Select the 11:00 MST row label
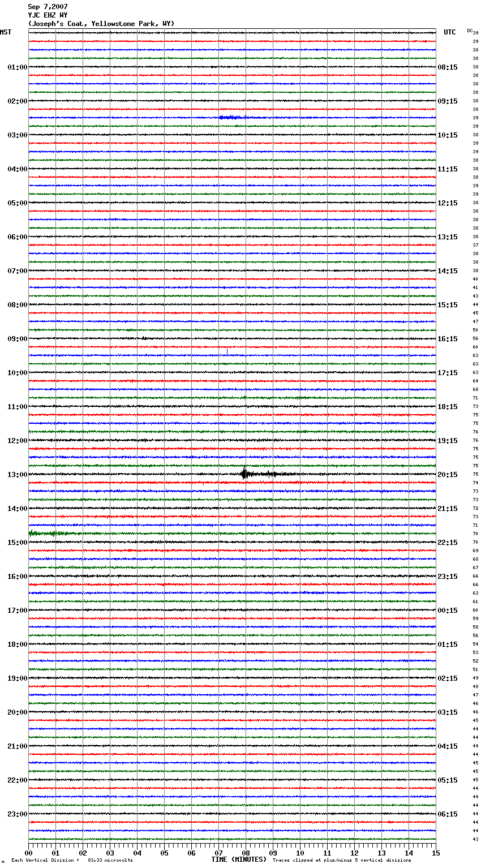This screenshot has height=868, width=481. click(x=18, y=407)
